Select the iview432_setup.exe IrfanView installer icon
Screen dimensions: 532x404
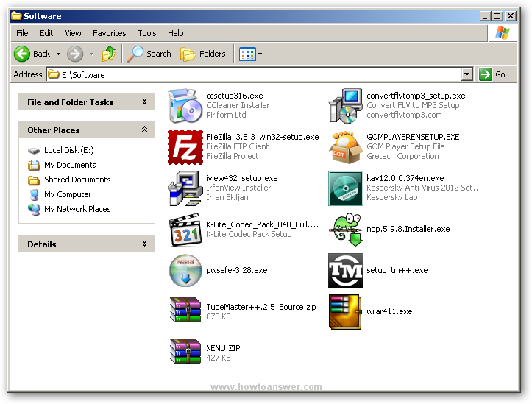click(185, 188)
